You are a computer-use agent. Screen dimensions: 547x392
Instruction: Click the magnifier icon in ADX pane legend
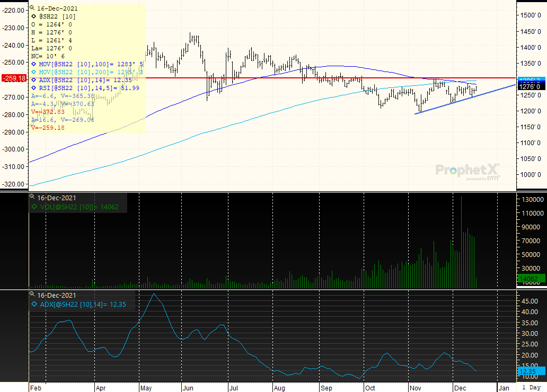tap(32, 295)
